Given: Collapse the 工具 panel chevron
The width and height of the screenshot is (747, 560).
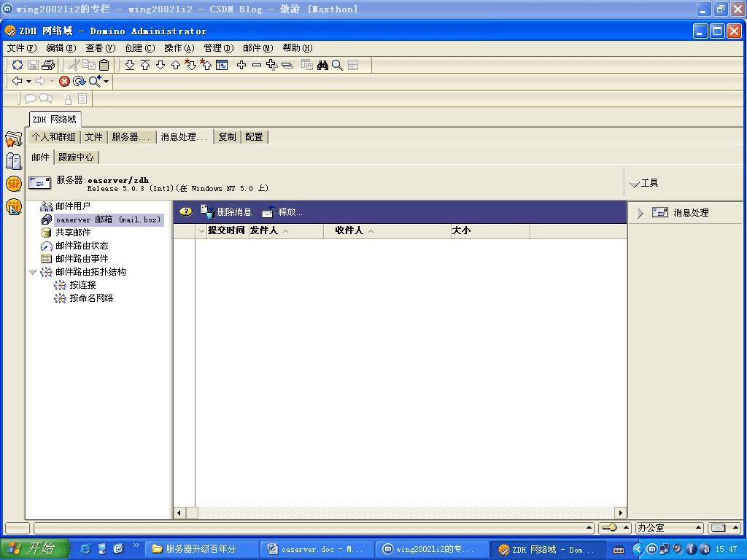Looking at the screenshot, I should pyautogui.click(x=634, y=184).
